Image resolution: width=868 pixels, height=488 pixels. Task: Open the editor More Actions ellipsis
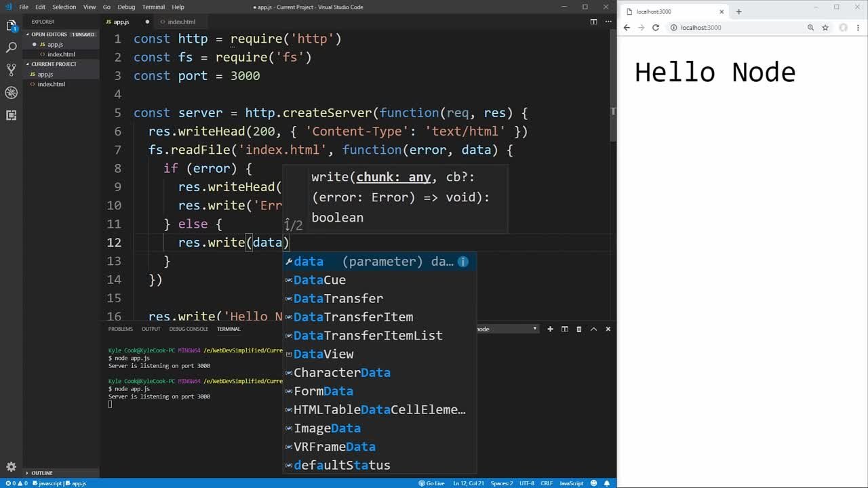[608, 22]
